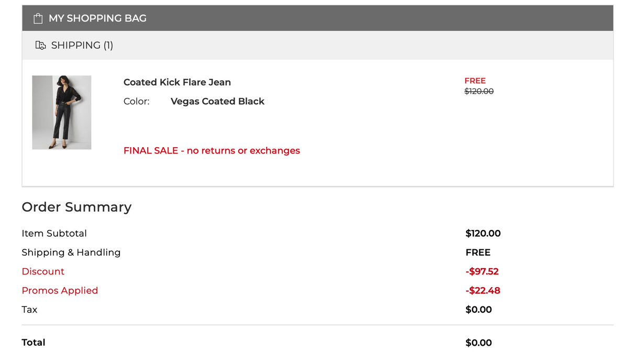Click the Tax label
628x364 pixels.
point(29,310)
